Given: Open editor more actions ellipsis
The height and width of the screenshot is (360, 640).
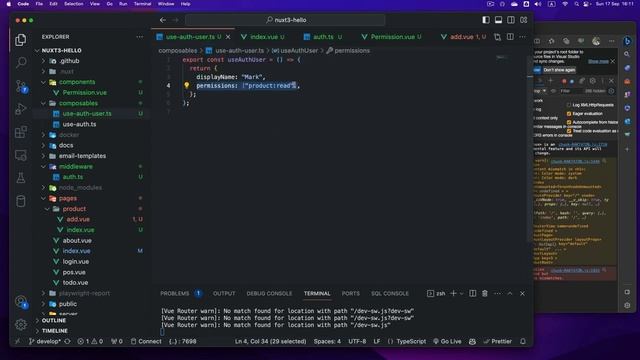Looking at the screenshot, I should (x=522, y=37).
